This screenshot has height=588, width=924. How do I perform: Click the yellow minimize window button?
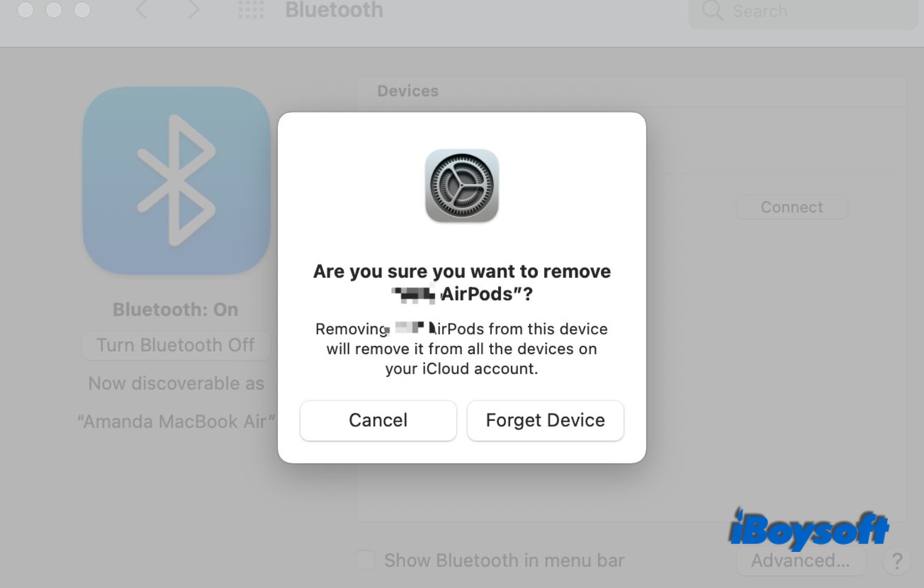tap(54, 10)
